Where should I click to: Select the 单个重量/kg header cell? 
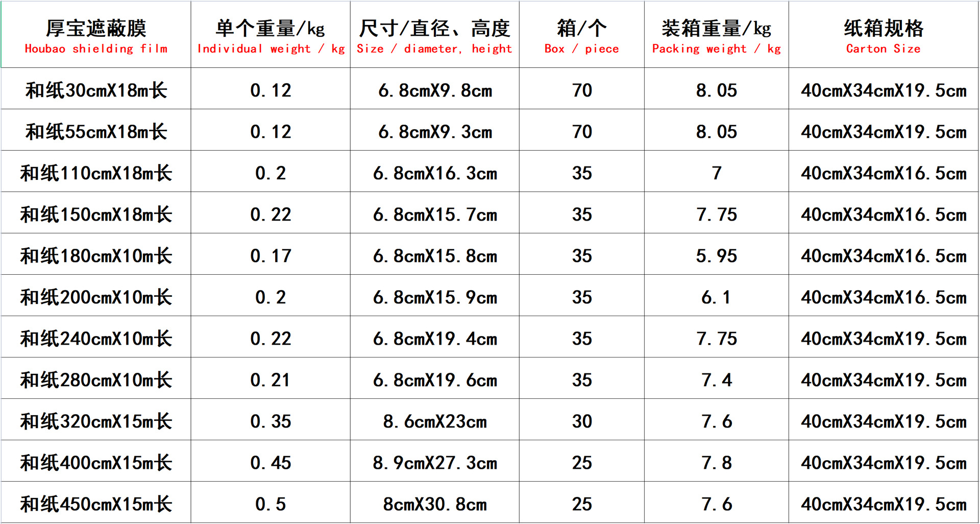271,35
